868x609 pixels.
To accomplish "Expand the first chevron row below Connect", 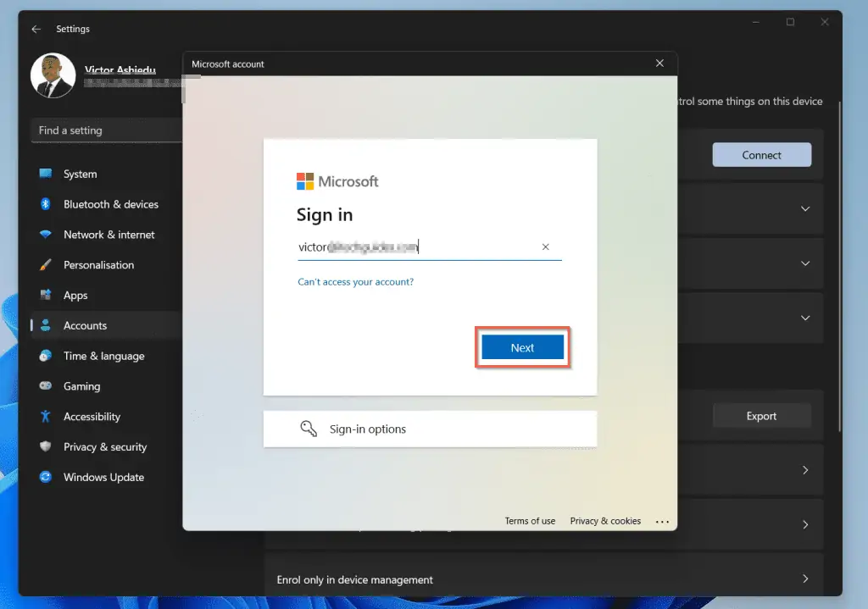I will 805,208.
